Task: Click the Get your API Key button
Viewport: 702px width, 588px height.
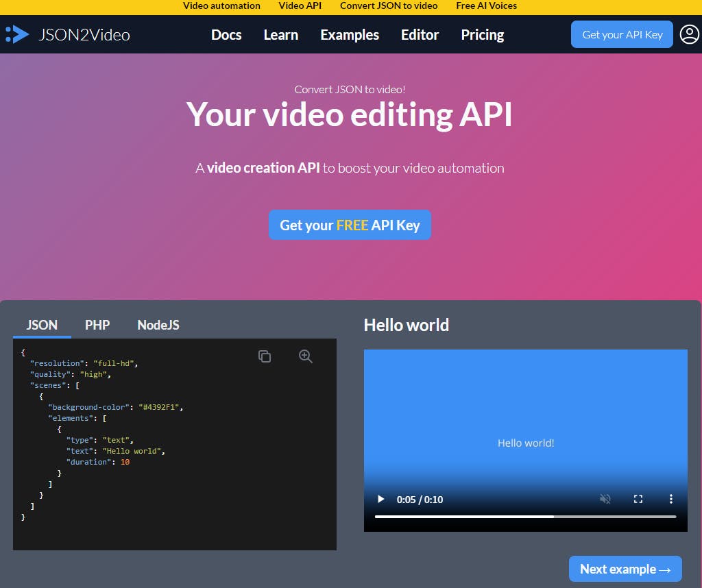Action: click(622, 34)
